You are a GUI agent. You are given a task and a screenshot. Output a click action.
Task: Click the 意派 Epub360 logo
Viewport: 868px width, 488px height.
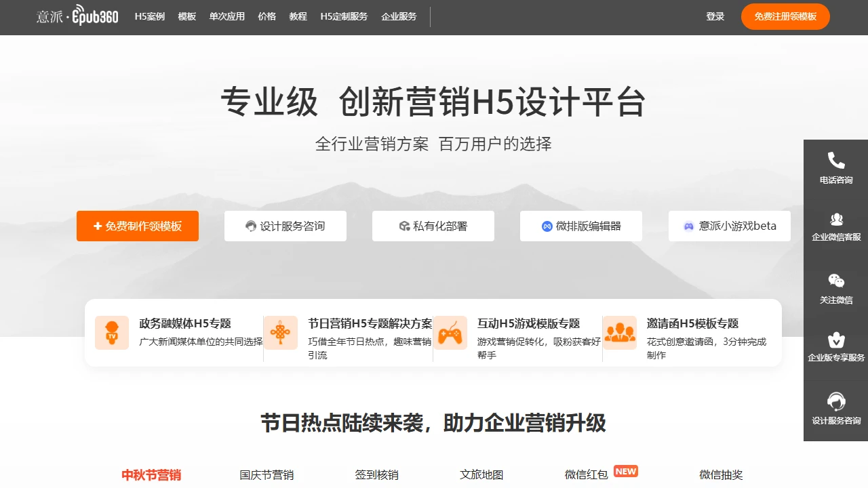coord(77,17)
